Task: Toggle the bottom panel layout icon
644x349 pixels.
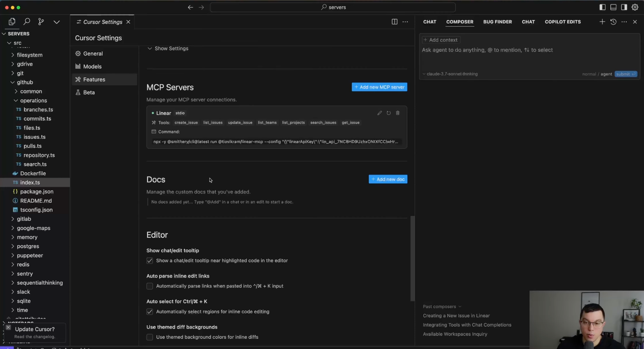Action: click(613, 7)
